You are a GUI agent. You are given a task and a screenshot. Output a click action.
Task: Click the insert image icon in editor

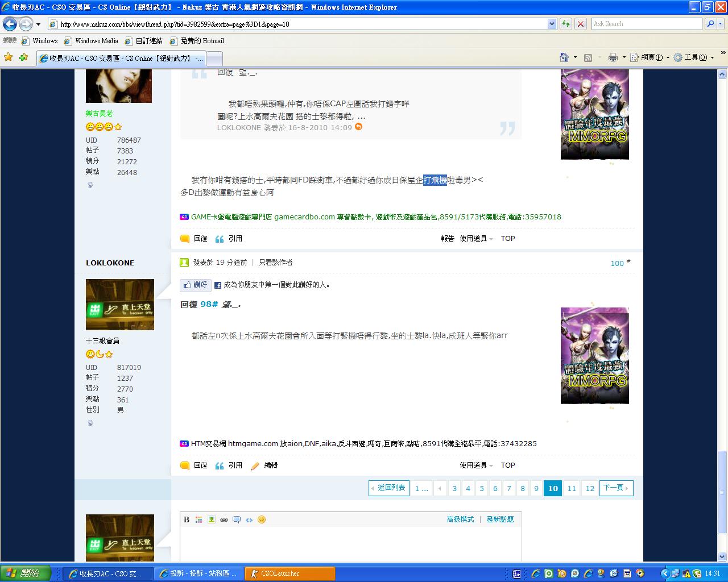click(x=212, y=519)
